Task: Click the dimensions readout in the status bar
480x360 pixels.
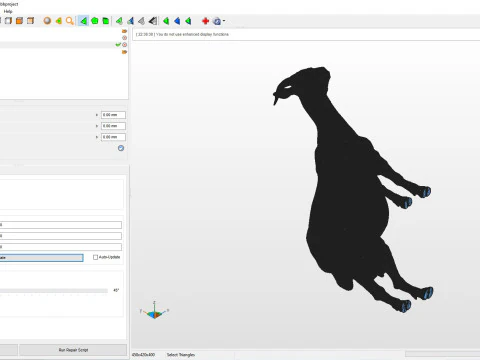Action: coord(143,355)
